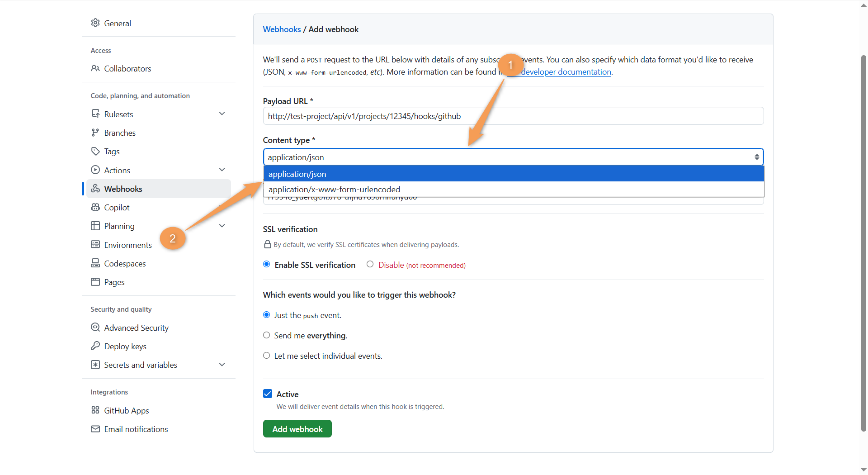Open the developer documentation link
The height and width of the screenshot is (475, 868).
(x=566, y=72)
